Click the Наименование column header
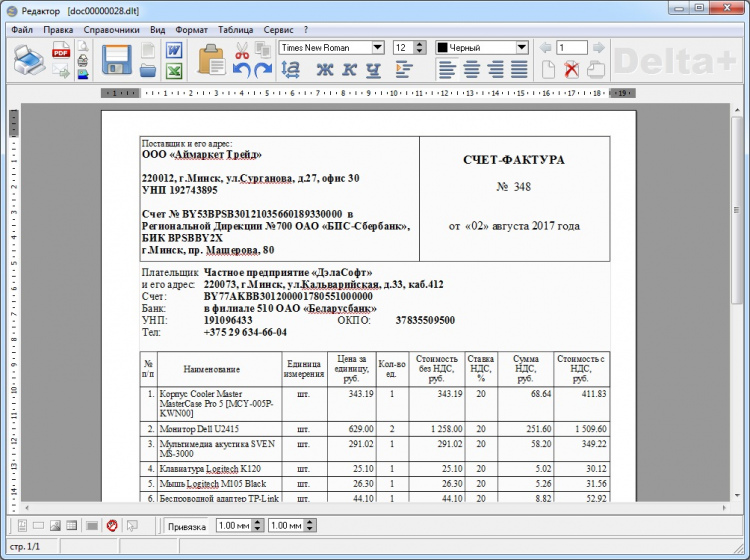This screenshot has height=560, width=750. (x=212, y=369)
